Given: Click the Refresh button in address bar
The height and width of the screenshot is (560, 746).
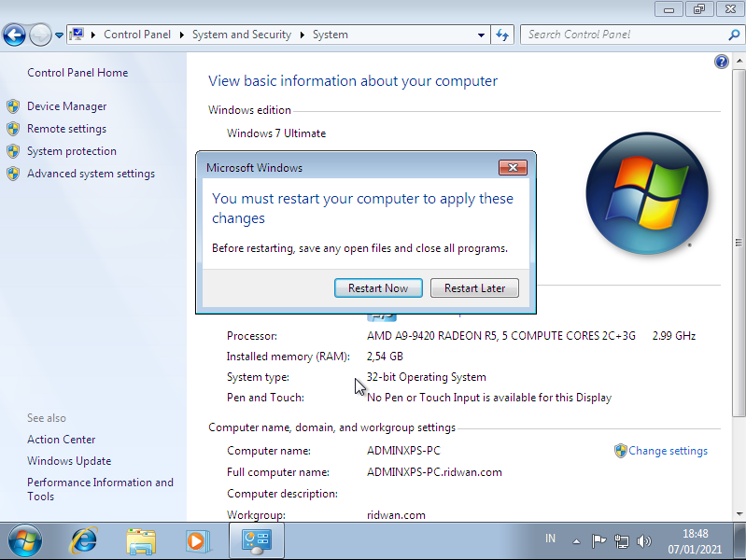Looking at the screenshot, I should point(502,35).
